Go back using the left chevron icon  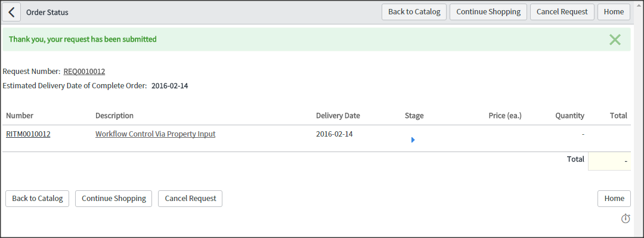[x=11, y=12]
